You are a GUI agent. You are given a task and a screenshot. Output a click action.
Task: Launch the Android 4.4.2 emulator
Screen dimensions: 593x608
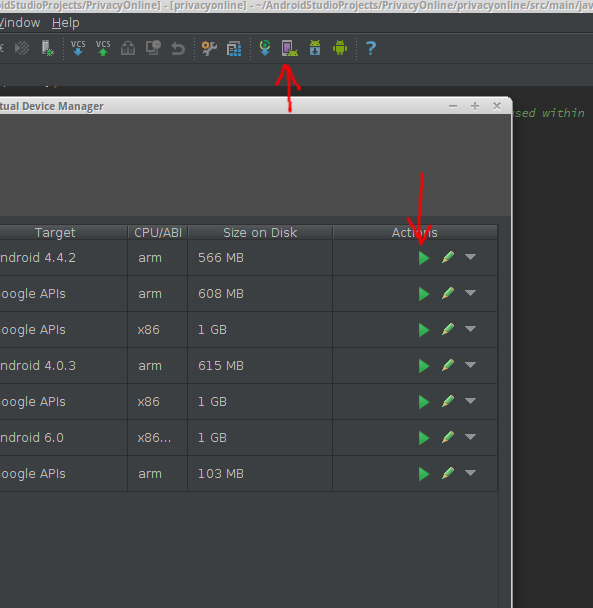coord(424,257)
